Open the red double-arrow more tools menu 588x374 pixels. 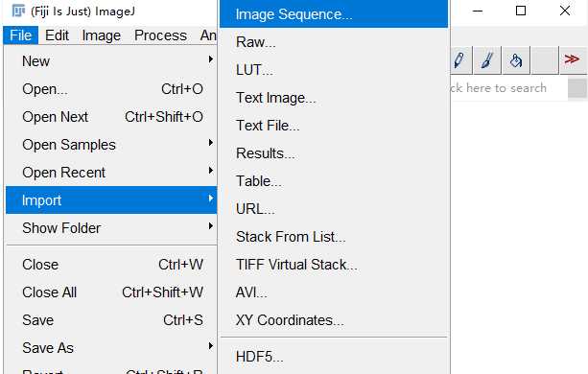(573, 60)
